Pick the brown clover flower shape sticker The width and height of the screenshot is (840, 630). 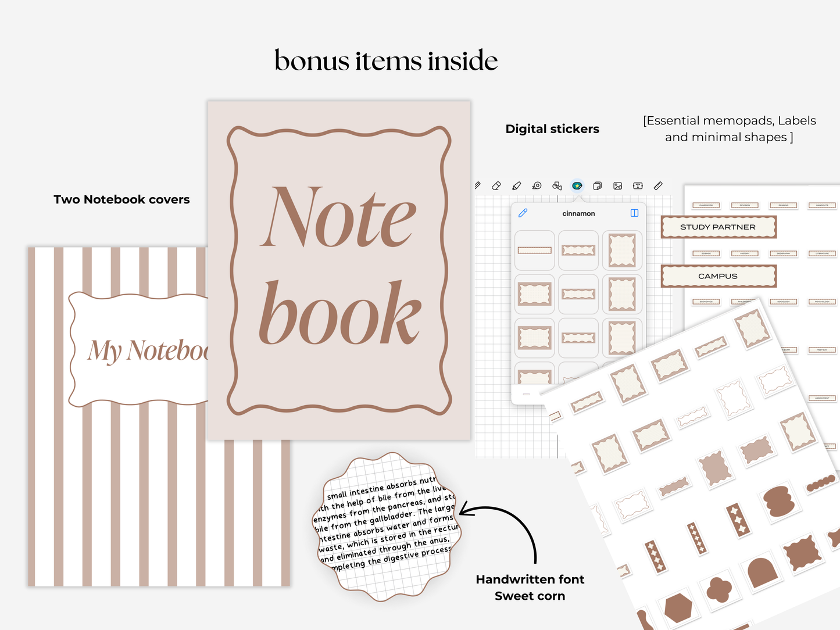(719, 590)
